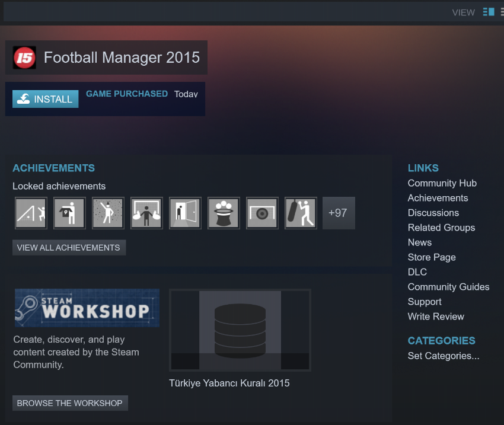Click View All Achievements button
Viewport: 504px width, 425px height.
pyautogui.click(x=69, y=248)
